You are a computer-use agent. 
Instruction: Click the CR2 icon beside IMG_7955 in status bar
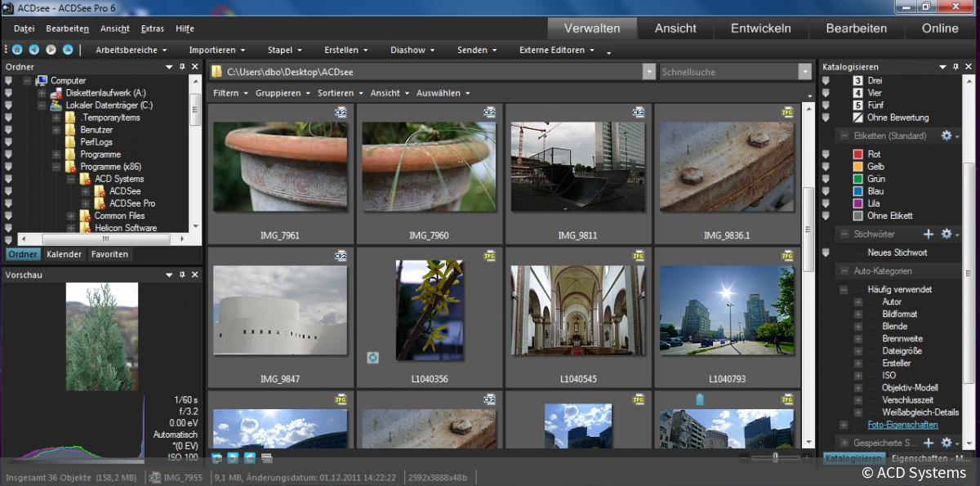[x=155, y=477]
